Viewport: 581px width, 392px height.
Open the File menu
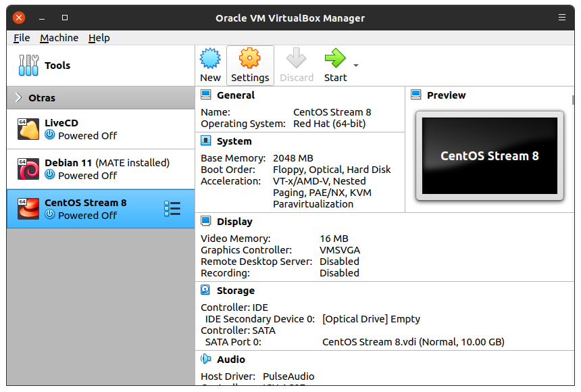pos(22,38)
